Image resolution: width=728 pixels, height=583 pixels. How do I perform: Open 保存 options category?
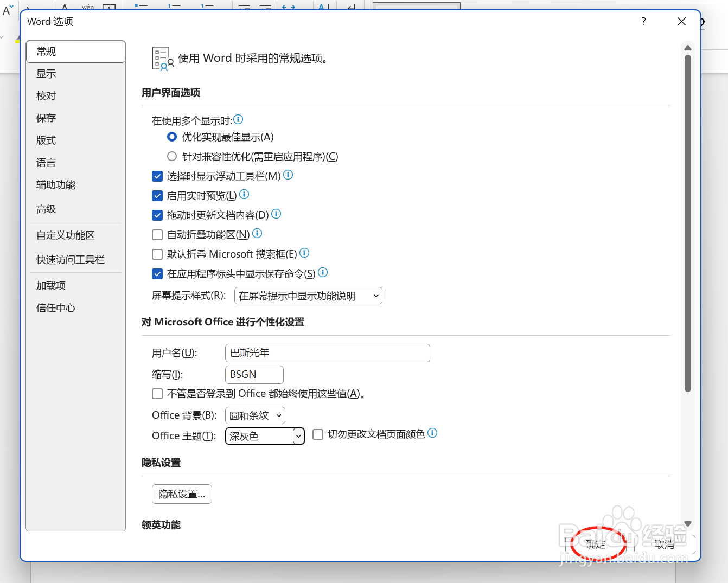(x=75, y=118)
